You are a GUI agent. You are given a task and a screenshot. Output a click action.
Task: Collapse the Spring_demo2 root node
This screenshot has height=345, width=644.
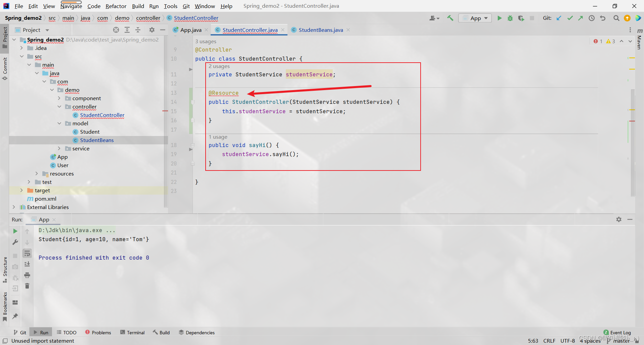[14, 40]
